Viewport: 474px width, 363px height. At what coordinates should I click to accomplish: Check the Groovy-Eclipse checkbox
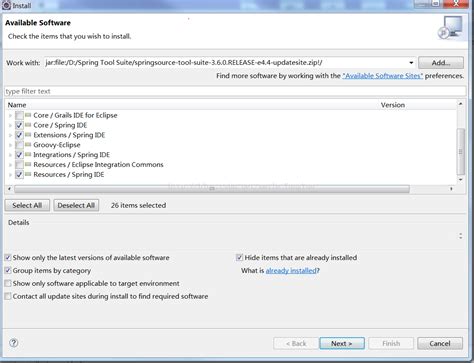click(x=19, y=145)
